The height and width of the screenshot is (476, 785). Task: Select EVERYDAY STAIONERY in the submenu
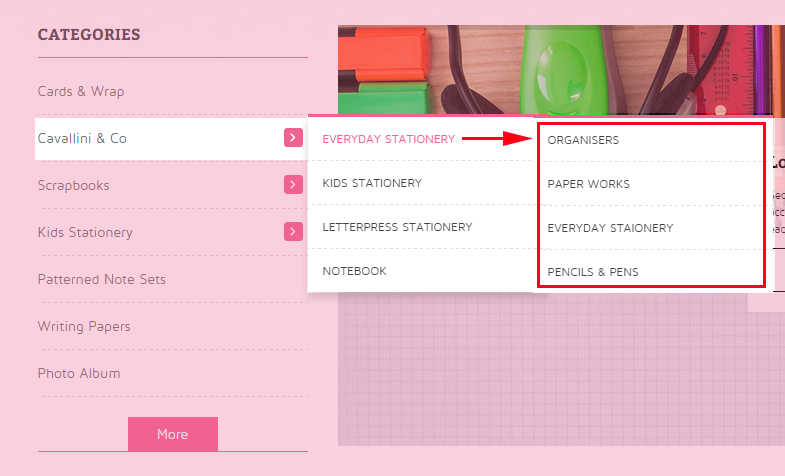click(x=610, y=228)
